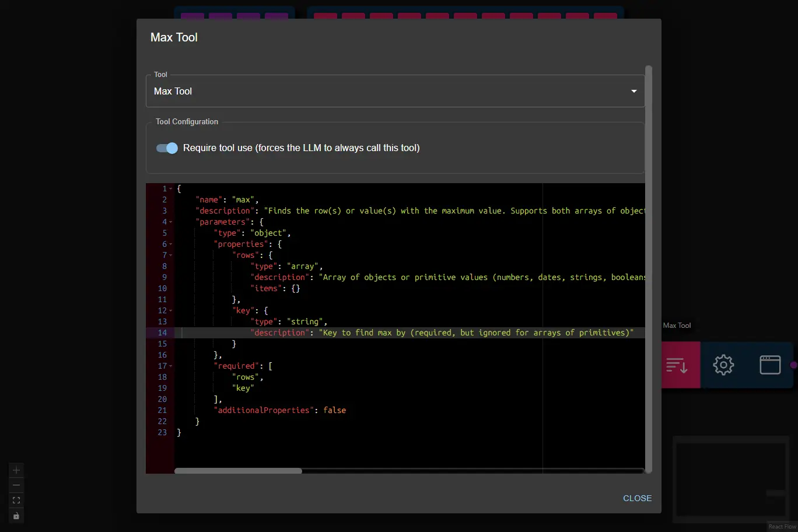
Task: Click CLOSE to dismiss the Max Tool dialog
Action: [637, 498]
